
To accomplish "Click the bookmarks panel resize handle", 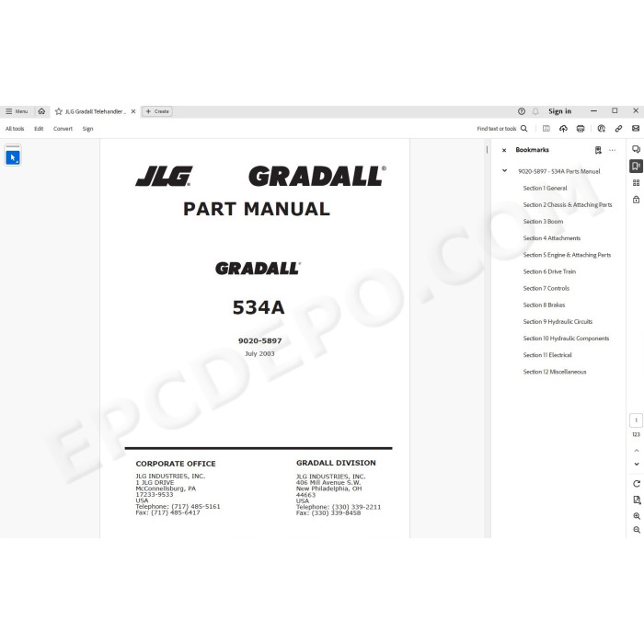I will (x=487, y=150).
